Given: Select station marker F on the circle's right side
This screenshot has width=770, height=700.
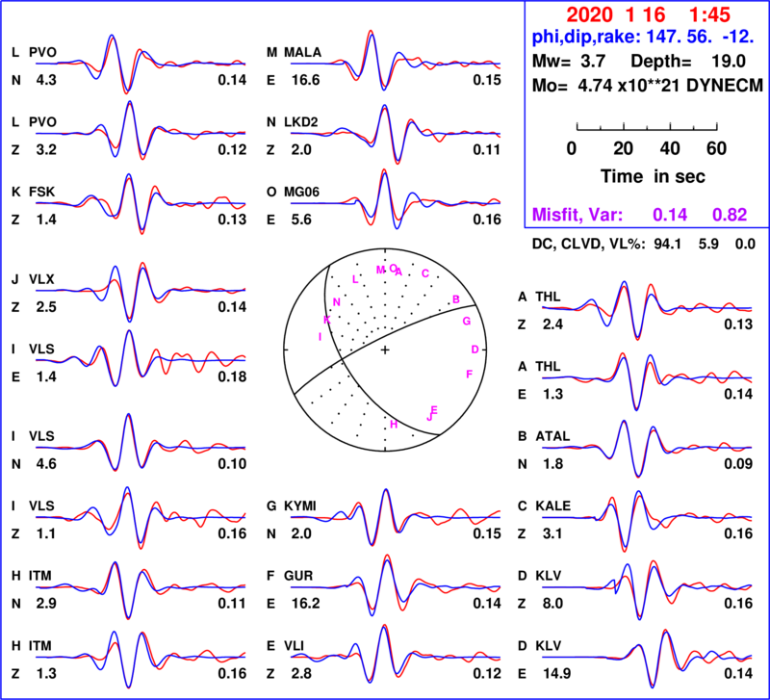Looking at the screenshot, I should click(x=469, y=374).
